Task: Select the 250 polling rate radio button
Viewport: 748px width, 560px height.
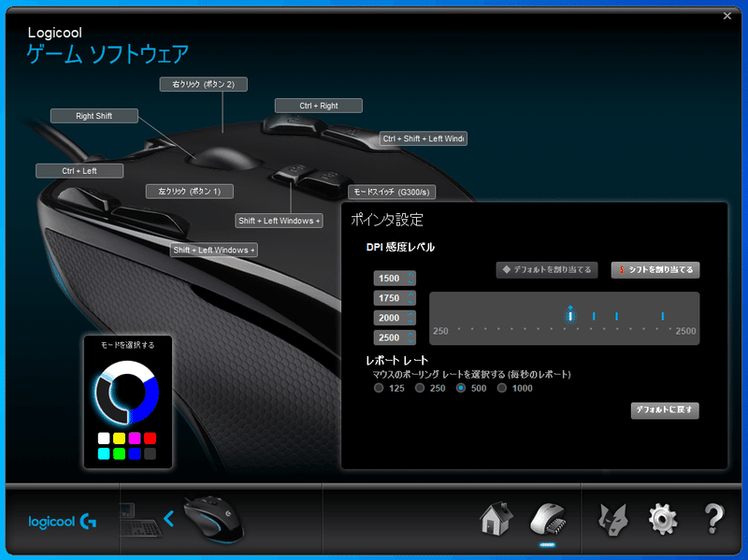Action: (420, 388)
